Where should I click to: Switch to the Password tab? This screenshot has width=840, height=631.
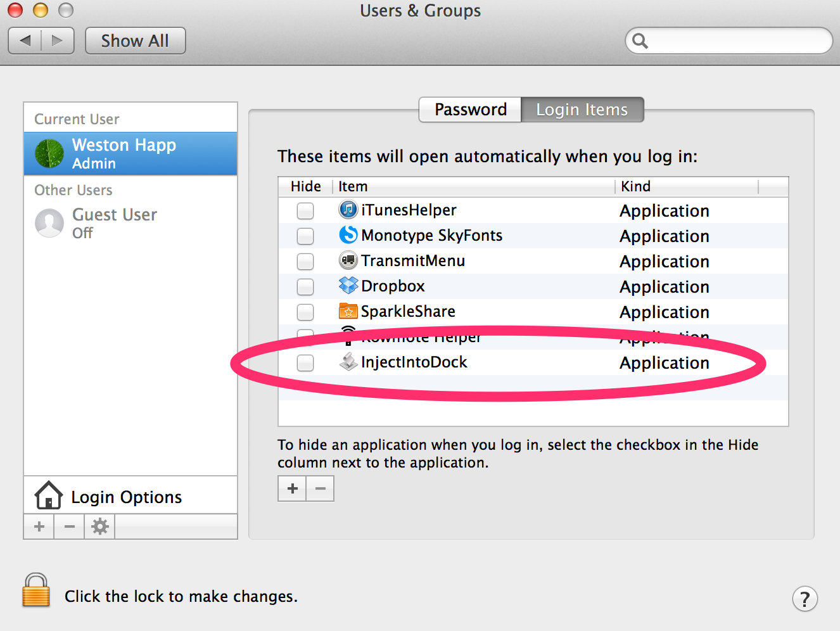tap(470, 110)
